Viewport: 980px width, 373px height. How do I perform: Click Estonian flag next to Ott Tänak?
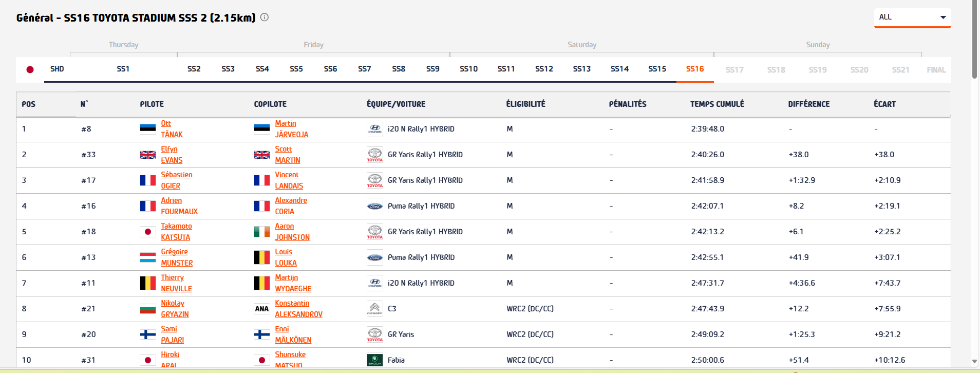[148, 129]
